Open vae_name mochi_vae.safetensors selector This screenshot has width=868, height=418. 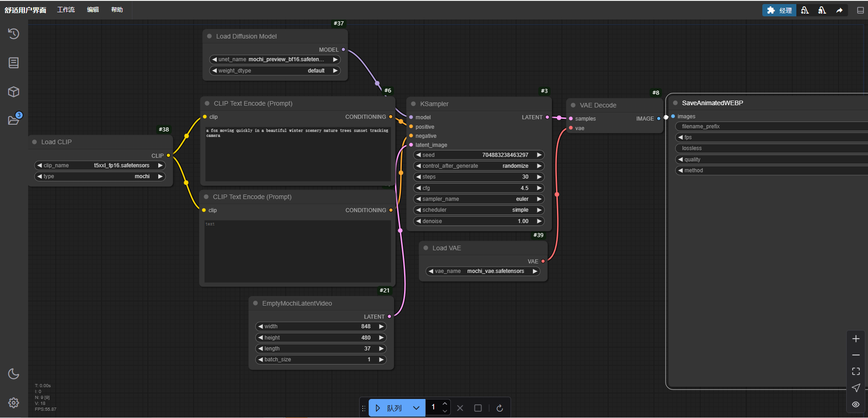pos(483,271)
